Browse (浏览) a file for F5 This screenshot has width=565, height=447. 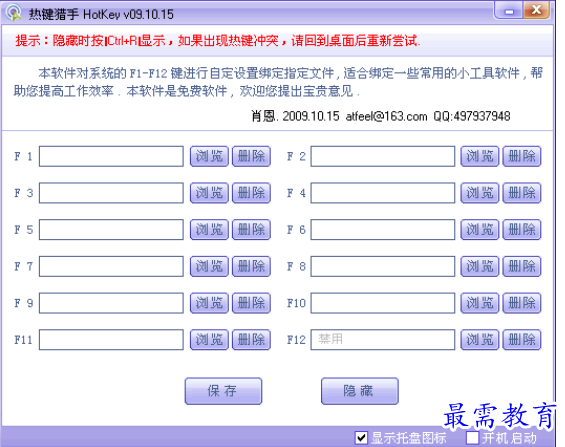click(x=209, y=229)
